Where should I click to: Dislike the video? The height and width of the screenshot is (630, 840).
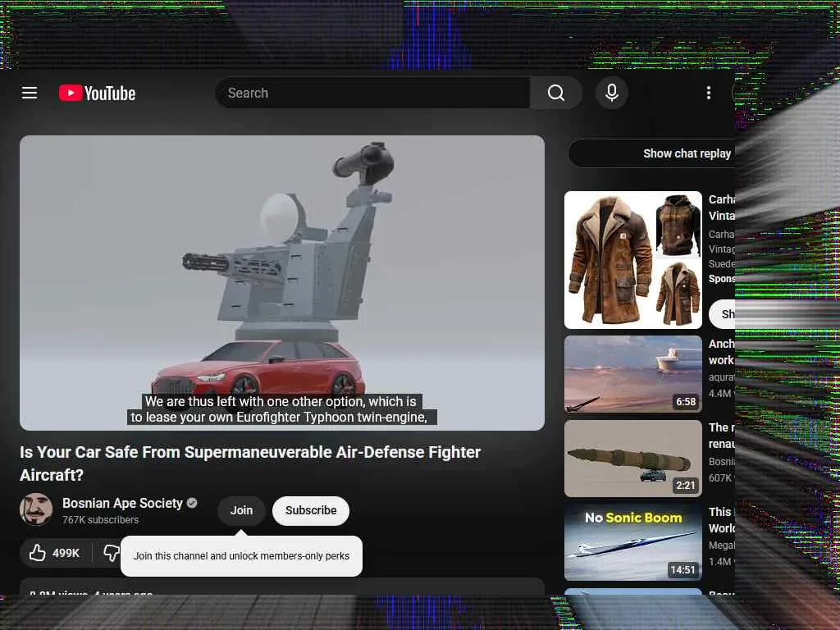[x=111, y=553]
